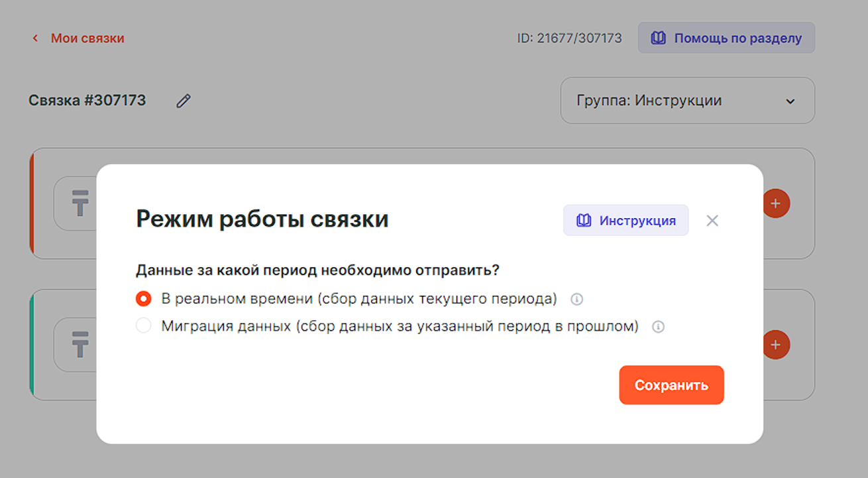Click the Связка #307173 title

[87, 101]
